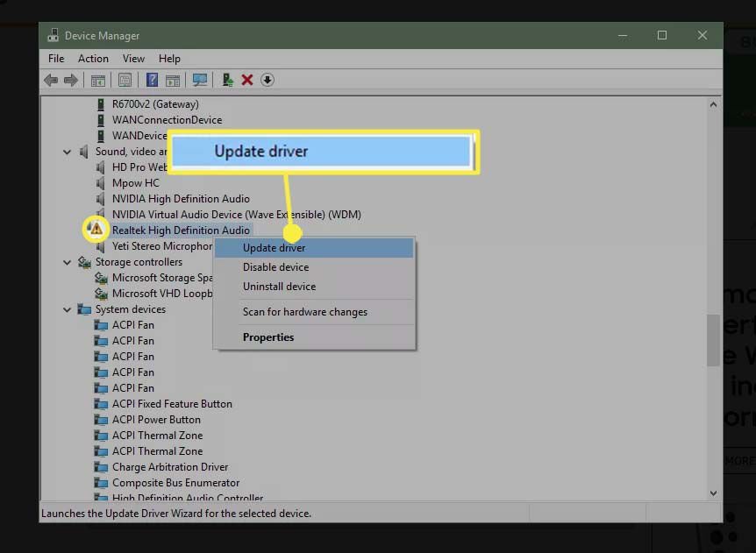Click the circled down-arrow toolbar icon
The height and width of the screenshot is (553, 756).
pyautogui.click(x=267, y=80)
